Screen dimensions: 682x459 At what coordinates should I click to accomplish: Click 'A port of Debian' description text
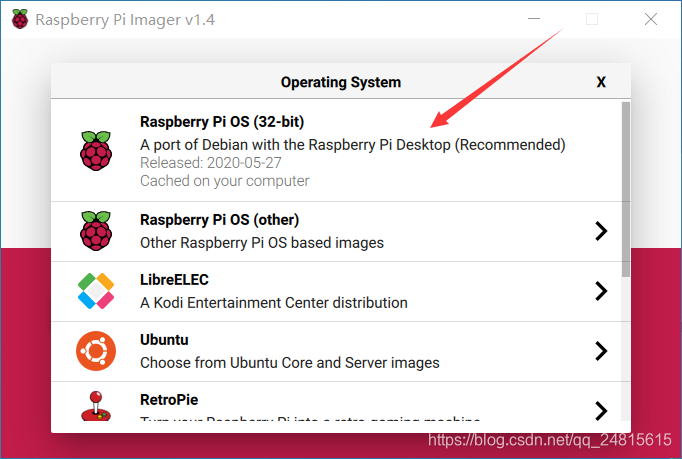pos(353,145)
